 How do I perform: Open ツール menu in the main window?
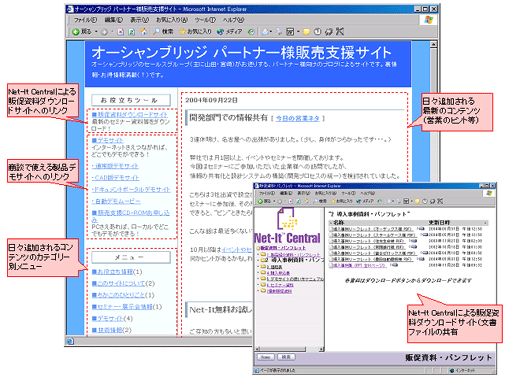(205, 20)
